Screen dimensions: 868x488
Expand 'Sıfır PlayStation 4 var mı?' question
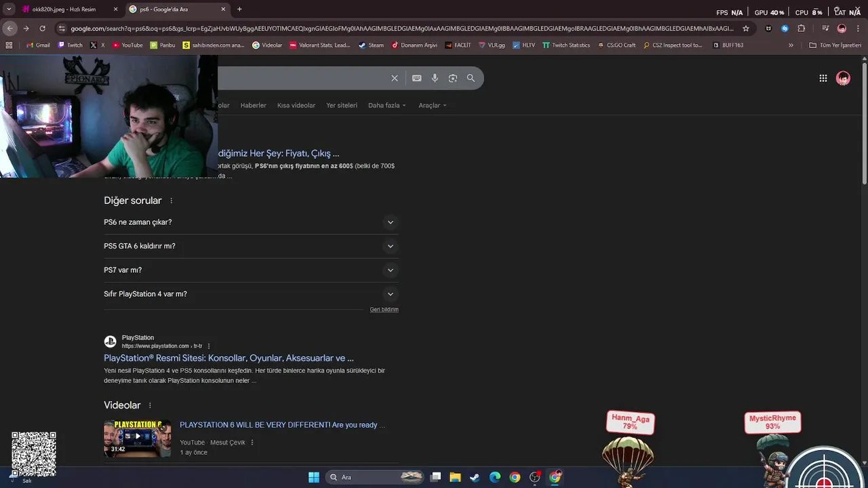coord(251,294)
